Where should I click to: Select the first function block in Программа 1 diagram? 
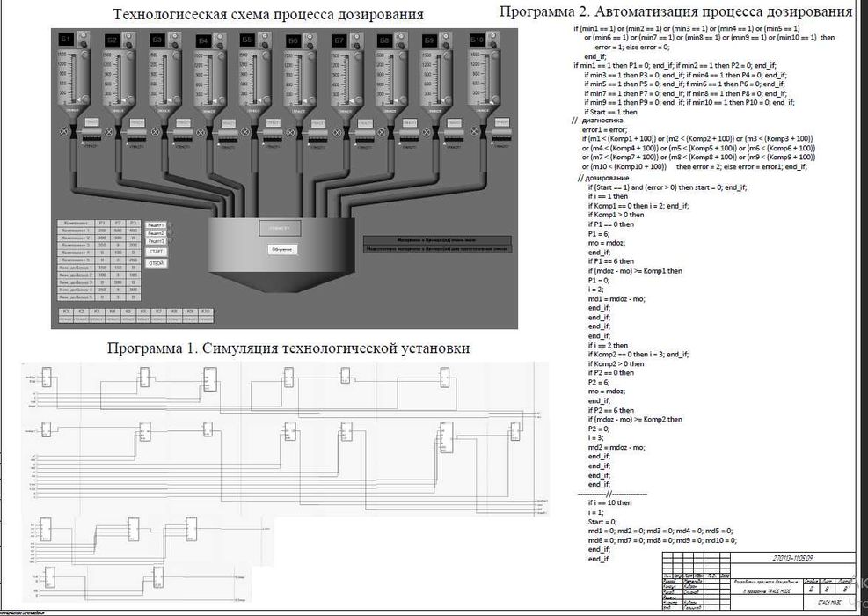tap(47, 377)
